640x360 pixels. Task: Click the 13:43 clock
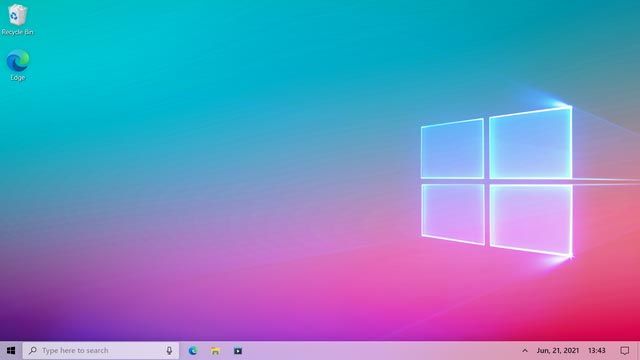click(596, 350)
